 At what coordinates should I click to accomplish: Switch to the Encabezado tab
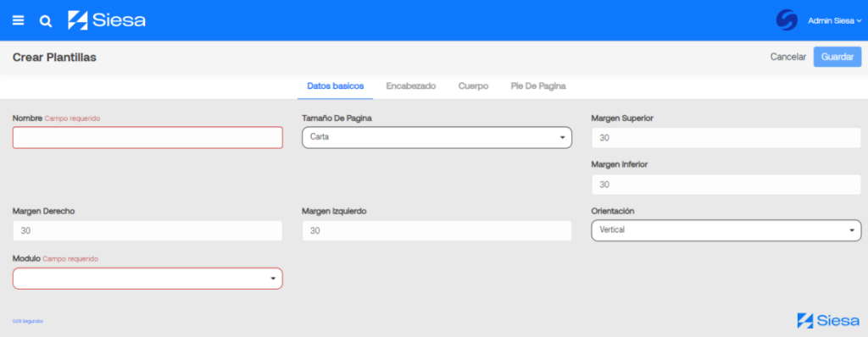click(x=411, y=87)
